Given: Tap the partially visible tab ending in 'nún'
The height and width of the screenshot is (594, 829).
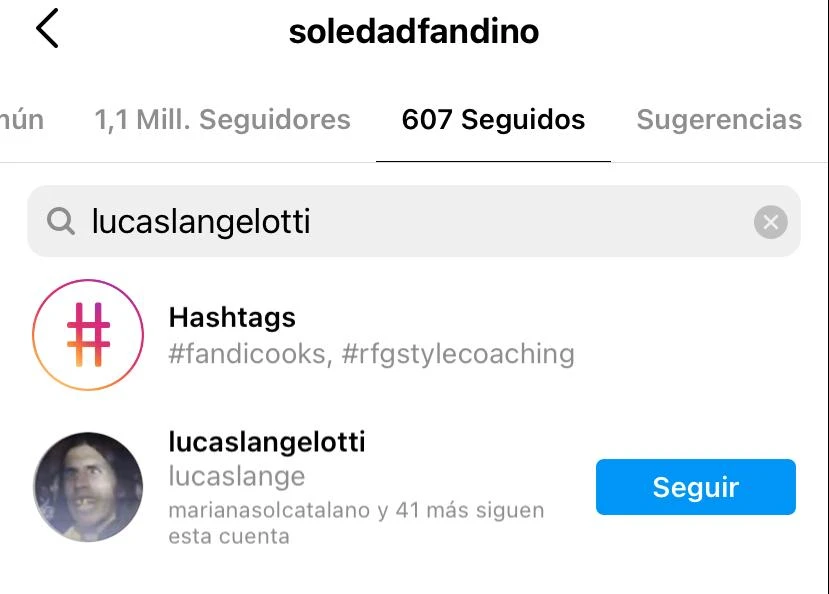Looking at the screenshot, I should (x=22, y=119).
